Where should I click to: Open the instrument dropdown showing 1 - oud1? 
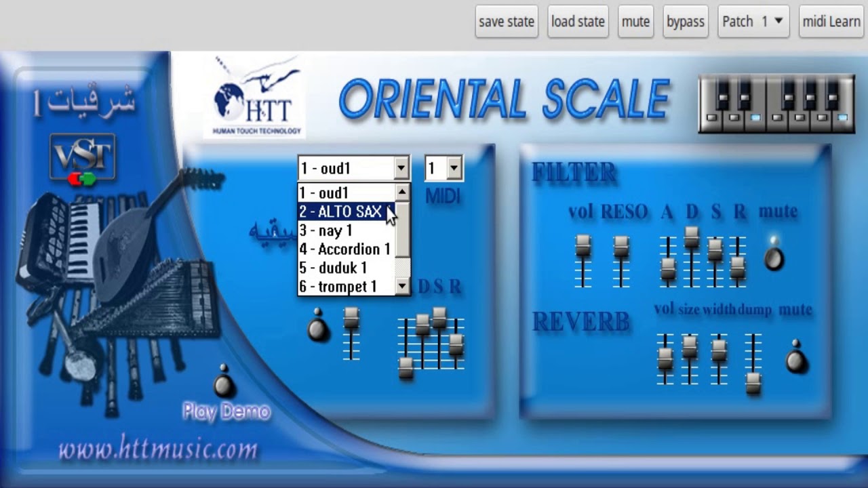point(353,168)
